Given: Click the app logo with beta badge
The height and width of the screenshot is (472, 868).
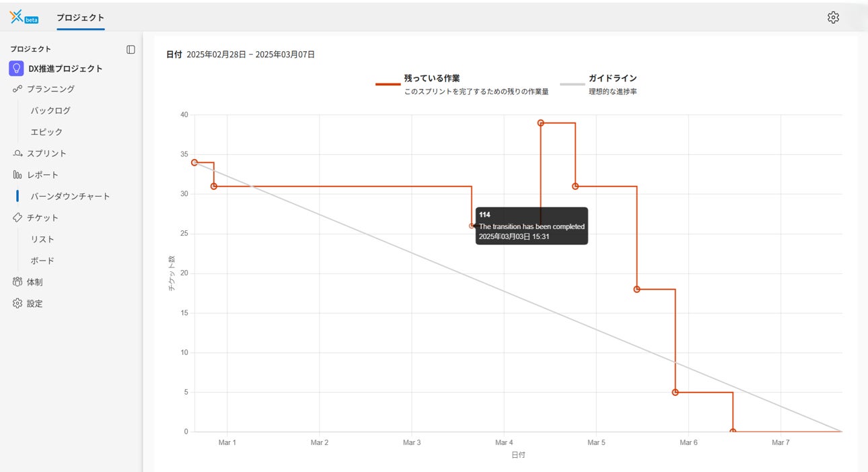Looking at the screenshot, I should (x=24, y=18).
